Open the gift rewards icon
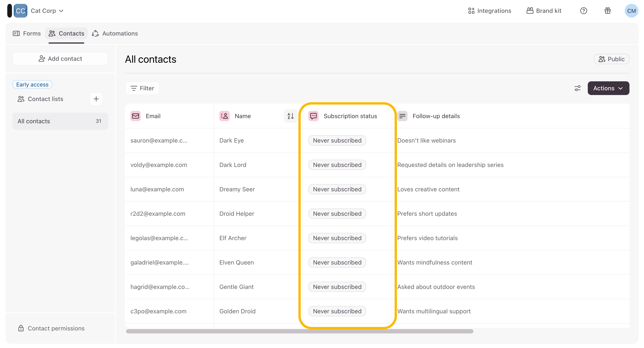The image size is (644, 348). [x=607, y=11]
